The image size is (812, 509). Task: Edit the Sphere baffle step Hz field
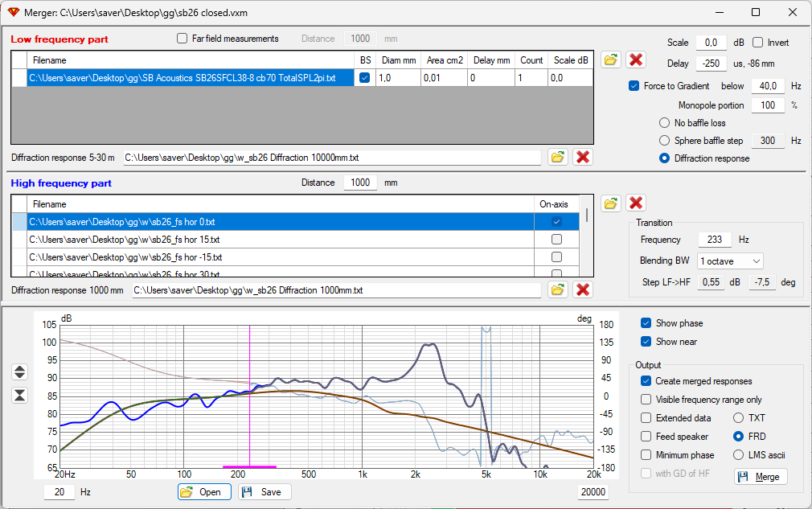[x=768, y=141]
